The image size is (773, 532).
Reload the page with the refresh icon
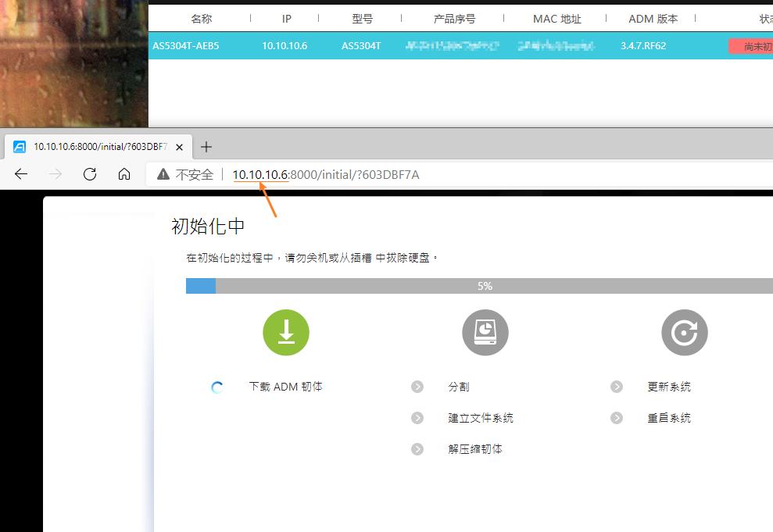(x=89, y=174)
